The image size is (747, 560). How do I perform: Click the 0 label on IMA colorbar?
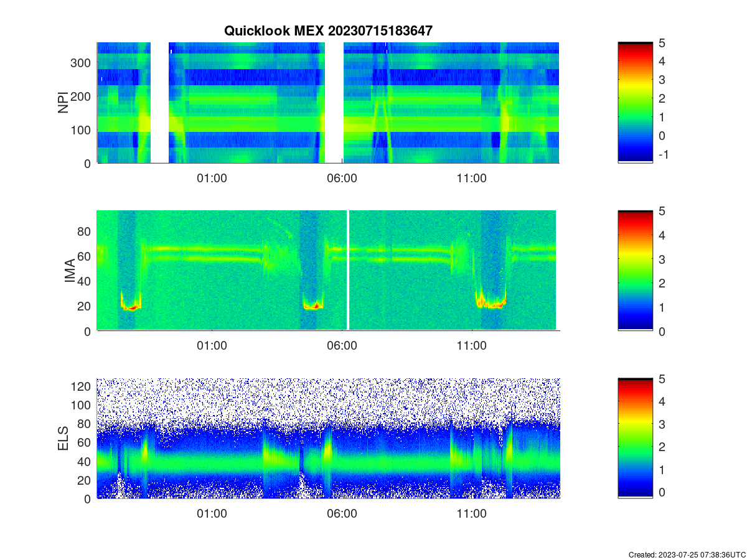click(x=662, y=331)
